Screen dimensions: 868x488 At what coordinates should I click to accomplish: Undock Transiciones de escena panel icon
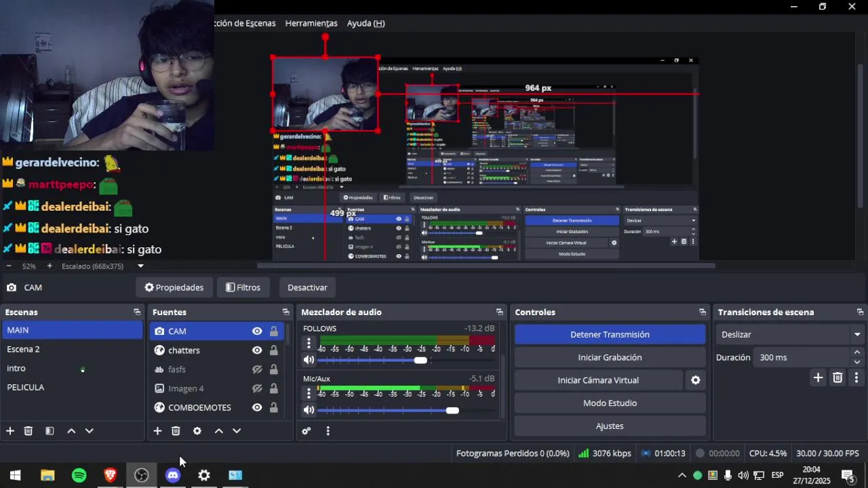[x=860, y=312]
